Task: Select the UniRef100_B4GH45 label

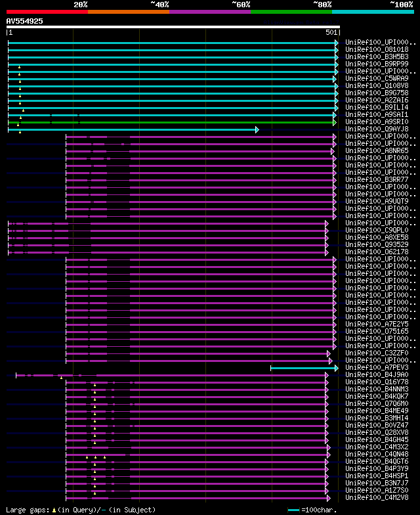Action: 377,440
